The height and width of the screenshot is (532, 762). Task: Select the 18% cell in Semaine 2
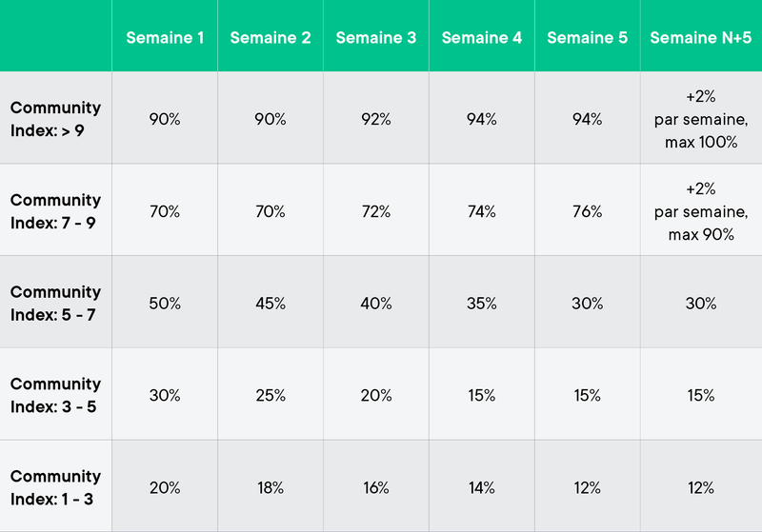coord(271,487)
